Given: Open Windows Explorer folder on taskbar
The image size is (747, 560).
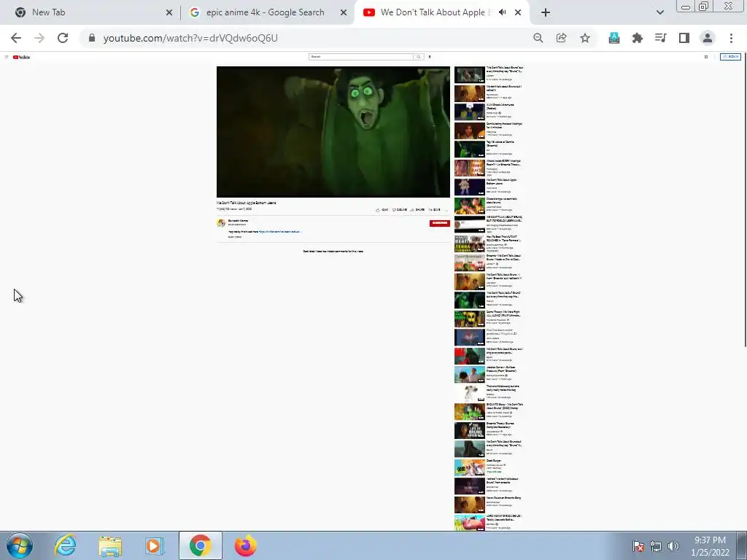Looking at the screenshot, I should 110,545.
